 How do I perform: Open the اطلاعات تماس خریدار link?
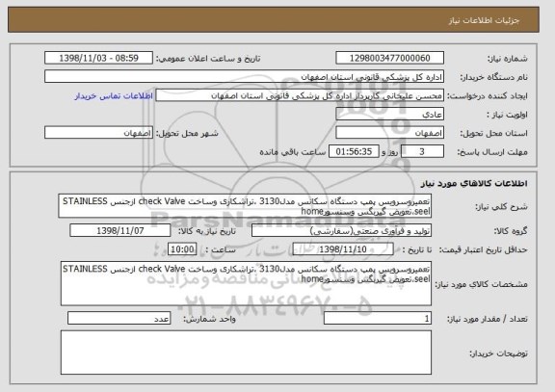[x=114, y=96]
